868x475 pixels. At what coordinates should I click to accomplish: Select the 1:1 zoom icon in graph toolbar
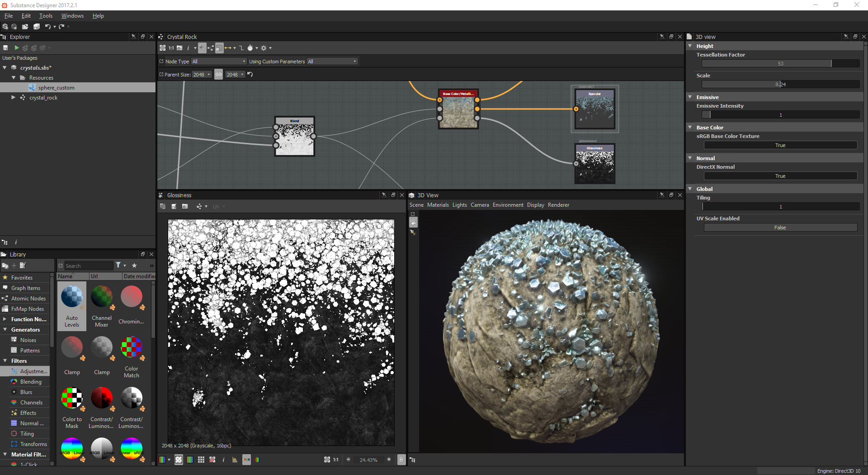coord(171,47)
